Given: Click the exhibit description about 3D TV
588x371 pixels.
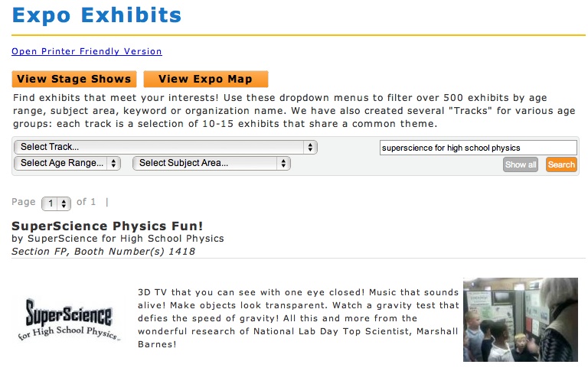Looking at the screenshot, I should coord(298,318).
